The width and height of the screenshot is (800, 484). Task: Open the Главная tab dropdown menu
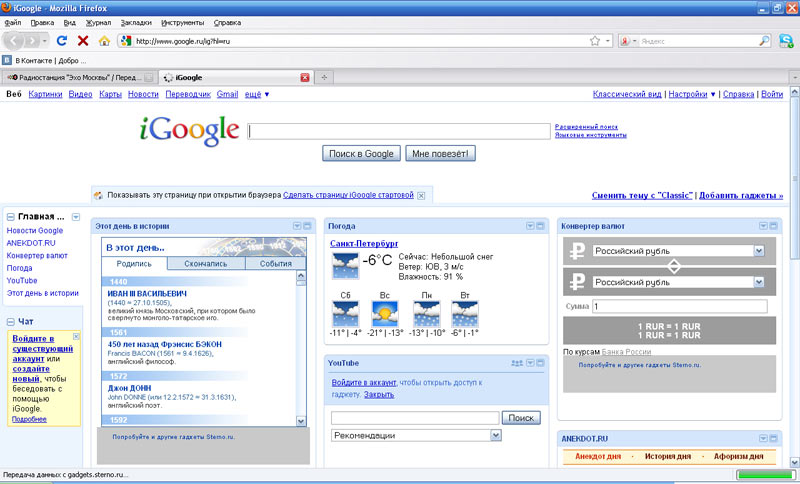pyautogui.click(x=76, y=217)
